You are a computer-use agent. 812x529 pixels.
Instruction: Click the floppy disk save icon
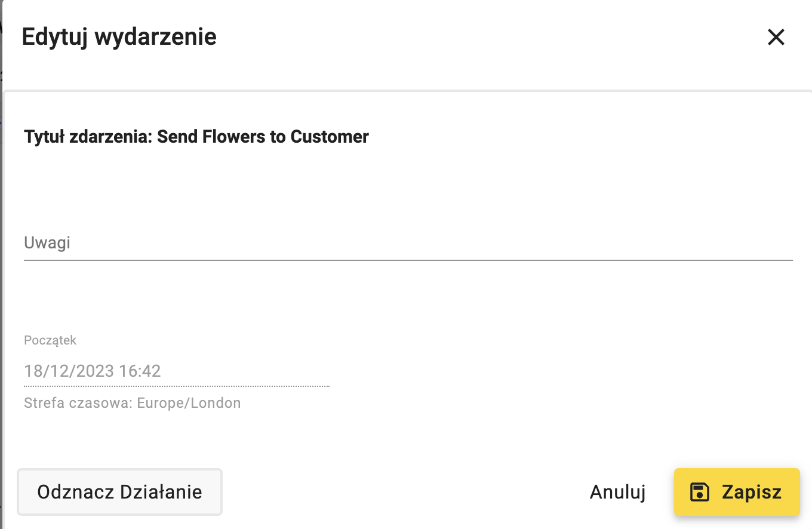[x=699, y=492]
